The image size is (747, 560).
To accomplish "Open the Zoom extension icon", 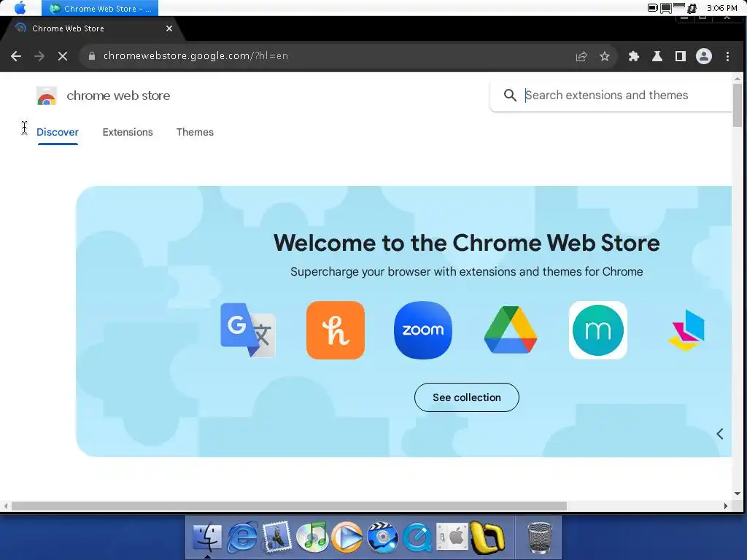I will tap(423, 330).
